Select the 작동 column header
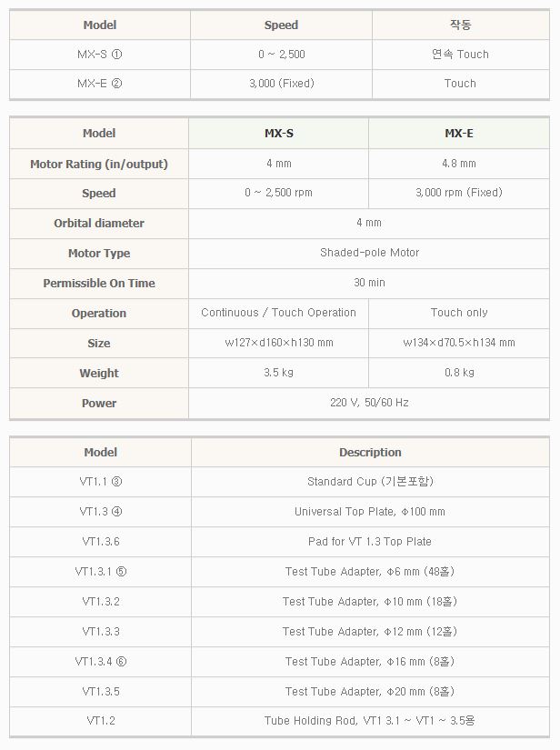 tap(460, 25)
